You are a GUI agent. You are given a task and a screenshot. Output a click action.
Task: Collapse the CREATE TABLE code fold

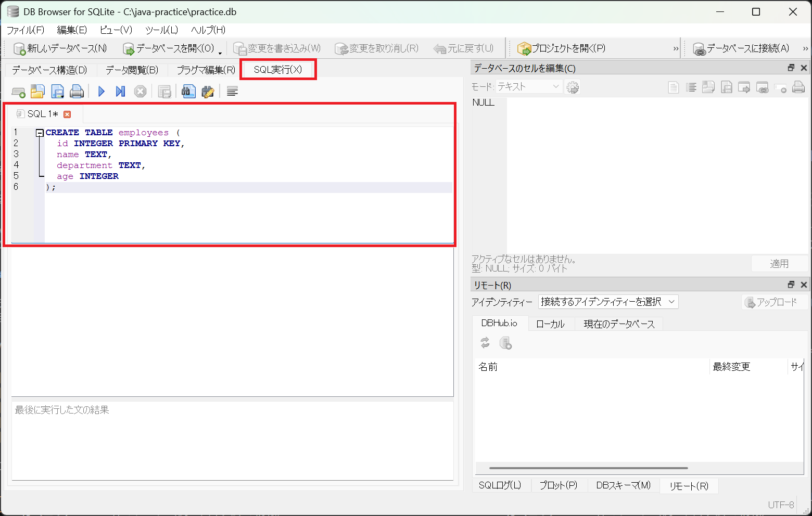point(40,133)
